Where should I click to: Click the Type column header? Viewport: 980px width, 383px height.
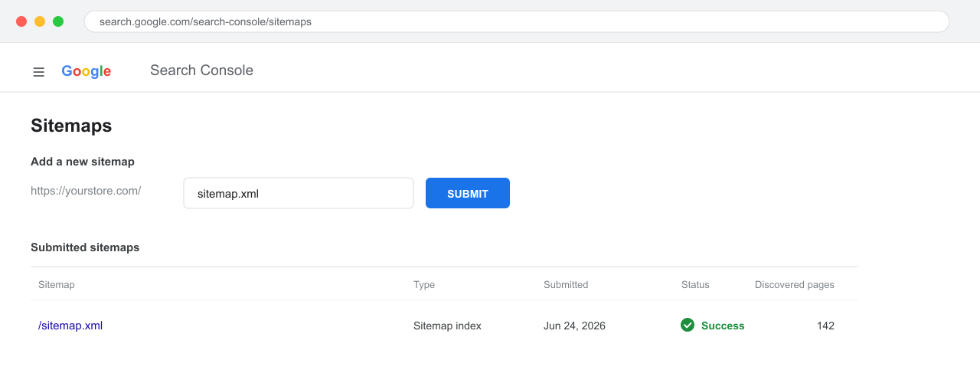tap(424, 285)
